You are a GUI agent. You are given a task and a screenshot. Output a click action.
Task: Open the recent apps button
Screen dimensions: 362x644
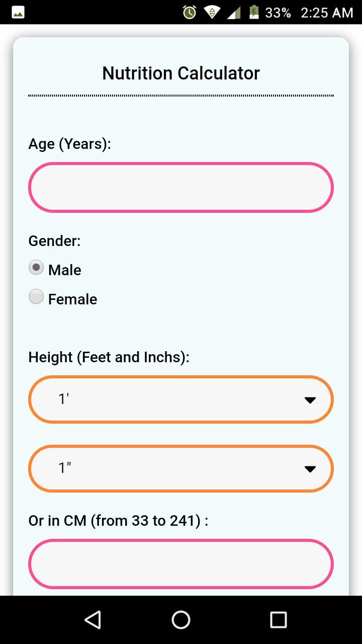278,620
